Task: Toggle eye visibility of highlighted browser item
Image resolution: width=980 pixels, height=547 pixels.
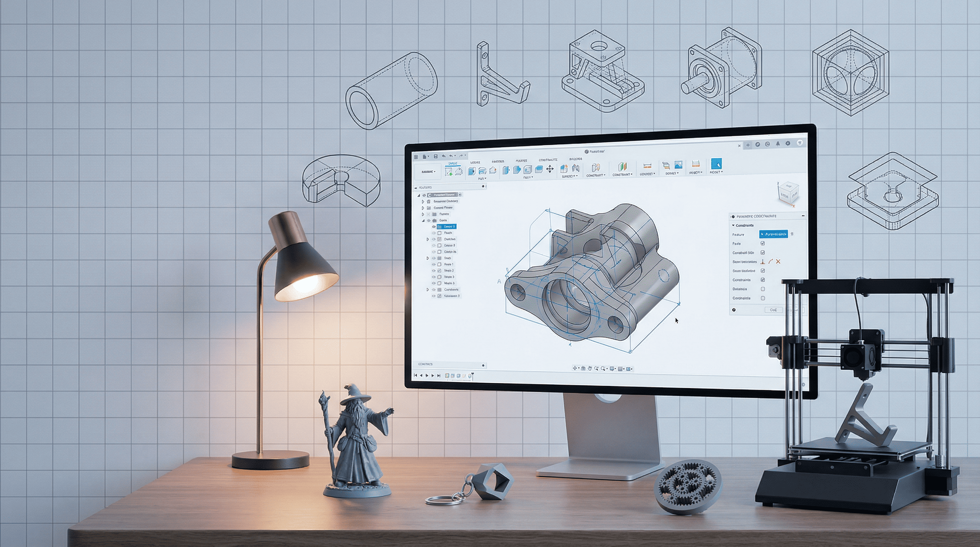Action: tap(434, 227)
